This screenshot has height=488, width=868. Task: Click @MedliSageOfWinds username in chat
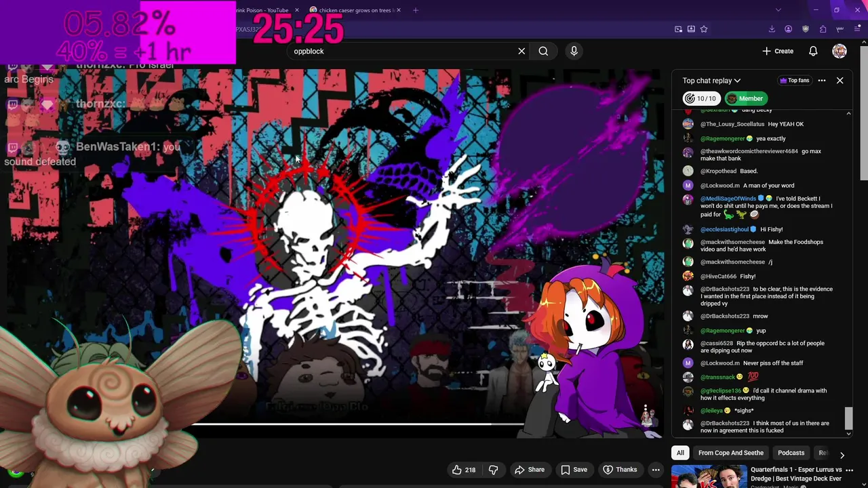[728, 199]
